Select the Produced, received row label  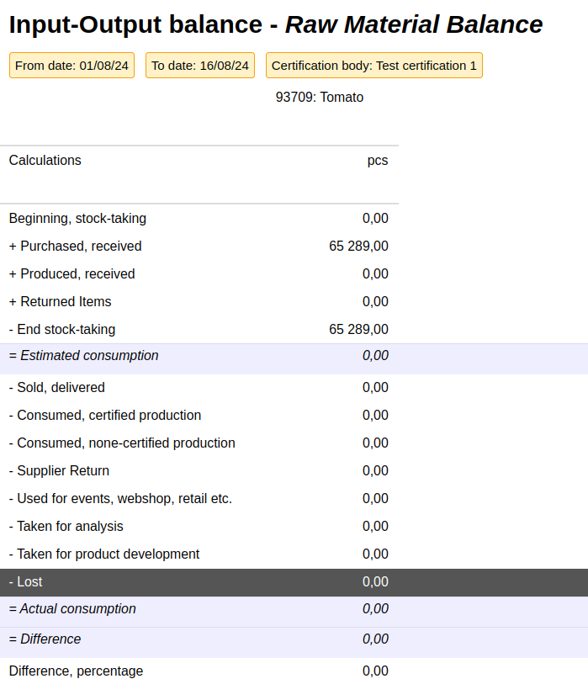pyautogui.click(x=72, y=274)
